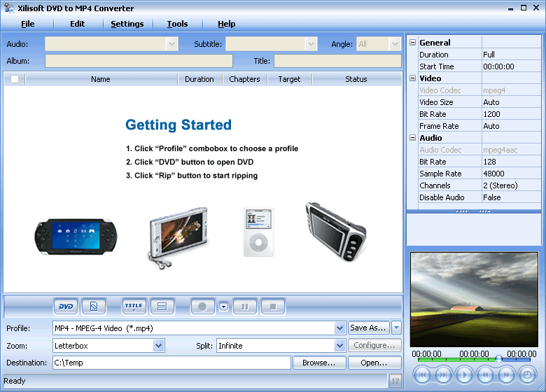Play the preview video
This screenshot has width=546, height=392.
click(x=464, y=375)
